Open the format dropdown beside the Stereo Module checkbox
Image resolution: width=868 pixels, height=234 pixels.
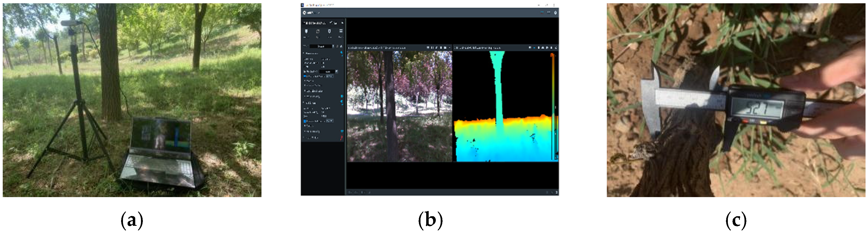329,76
